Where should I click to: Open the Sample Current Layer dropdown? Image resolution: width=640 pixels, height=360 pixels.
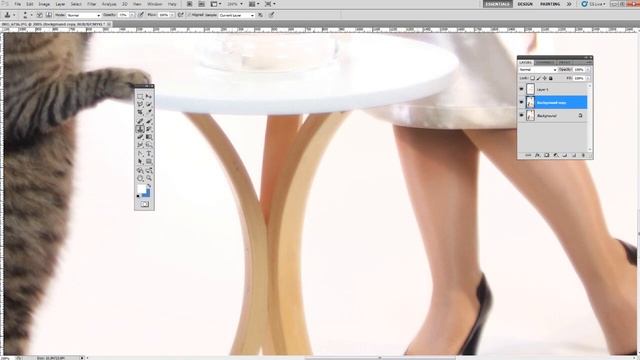[236, 15]
